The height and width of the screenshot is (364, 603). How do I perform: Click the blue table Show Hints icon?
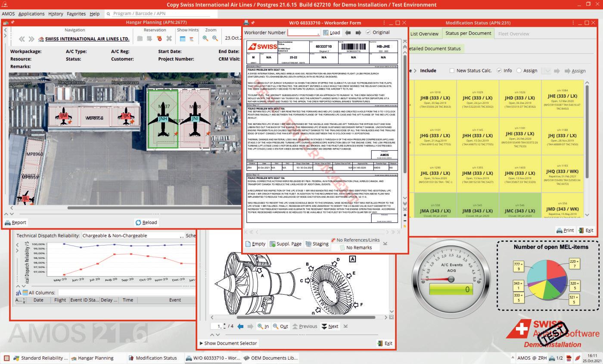(x=183, y=38)
